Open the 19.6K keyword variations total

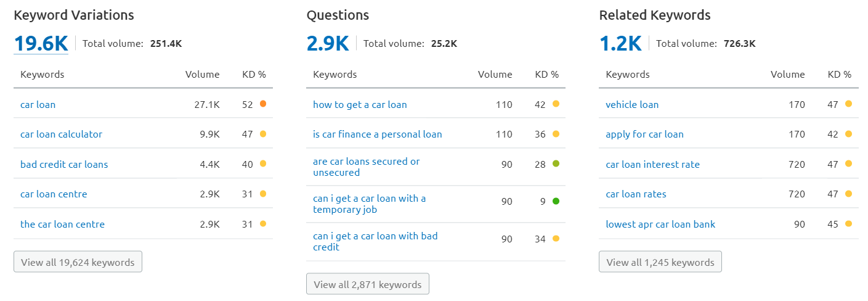pos(41,44)
